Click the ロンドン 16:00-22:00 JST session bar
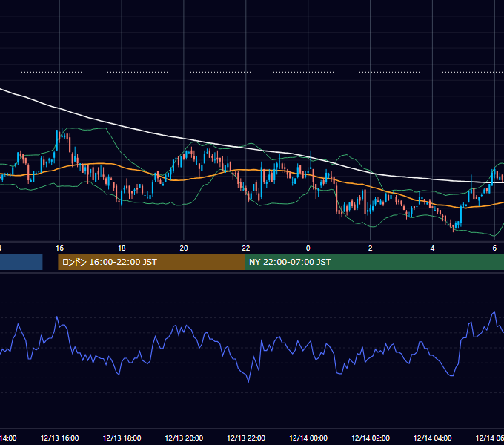Image resolution: width=504 pixels, height=445 pixels. (151, 262)
